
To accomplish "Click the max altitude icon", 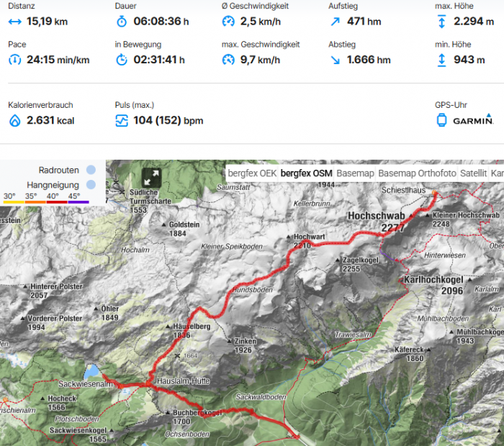I will pos(441,22).
